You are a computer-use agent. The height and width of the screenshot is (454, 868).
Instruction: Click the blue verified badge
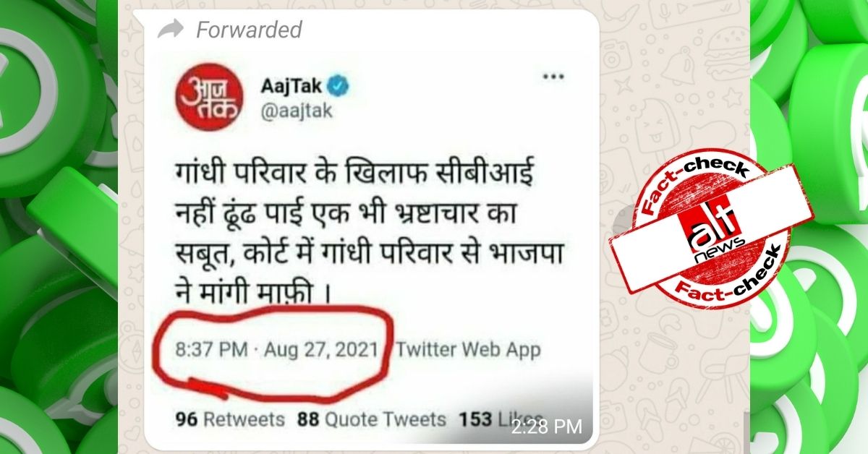pos(340,87)
